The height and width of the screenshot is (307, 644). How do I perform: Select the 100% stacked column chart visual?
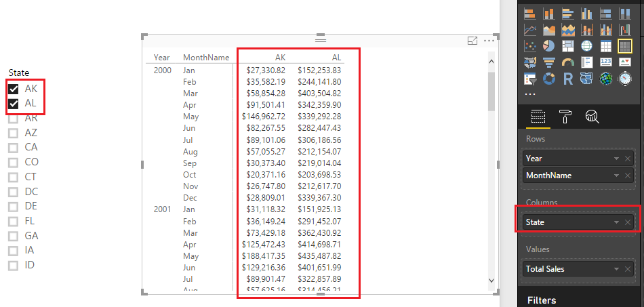click(625, 14)
